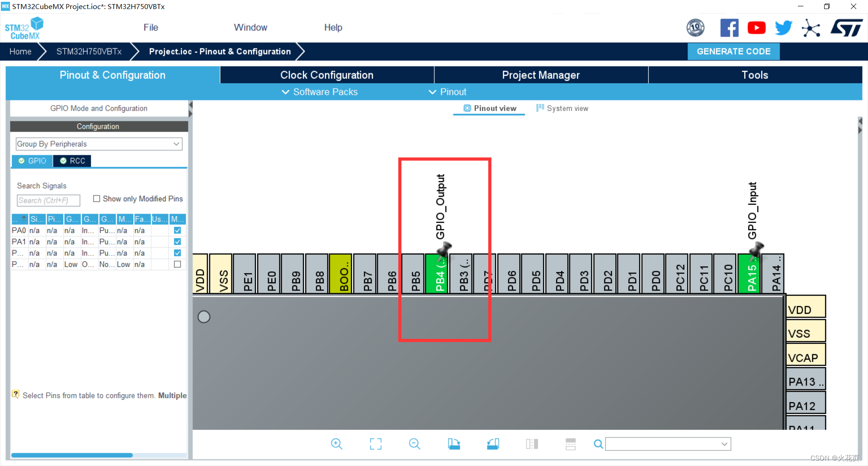Image resolution: width=868 pixels, height=466 pixels.
Task: Switch to the Tools tab
Action: 755,75
